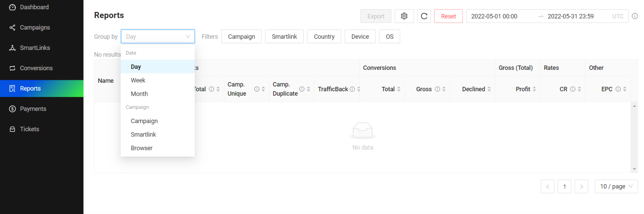Open the Group by Day dropdown
The image size is (644, 214).
[158, 37]
